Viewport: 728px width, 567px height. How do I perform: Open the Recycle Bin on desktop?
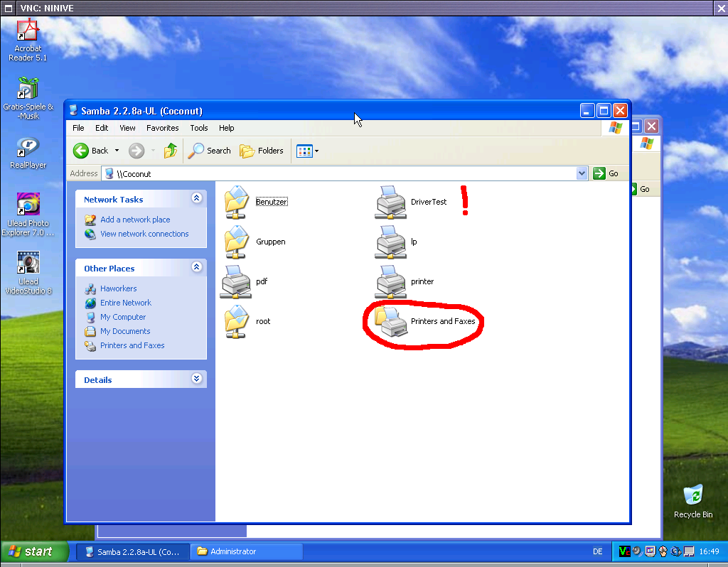coord(692,497)
